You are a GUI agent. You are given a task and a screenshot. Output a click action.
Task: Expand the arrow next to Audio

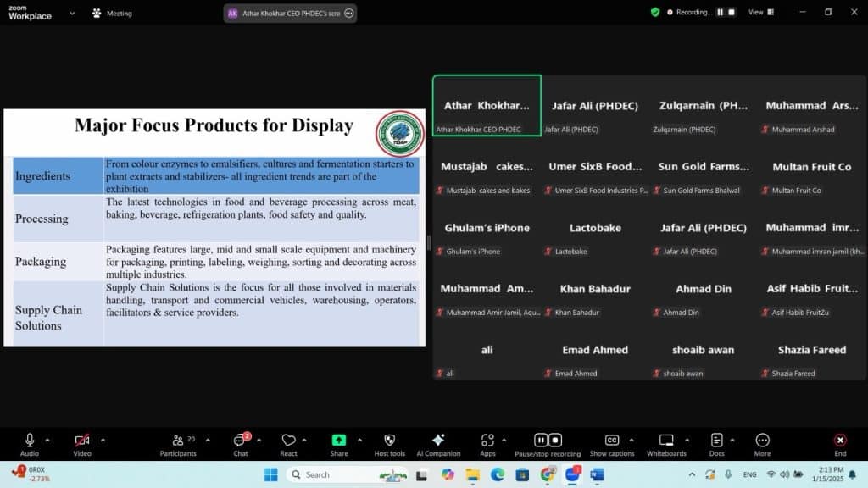(x=47, y=440)
